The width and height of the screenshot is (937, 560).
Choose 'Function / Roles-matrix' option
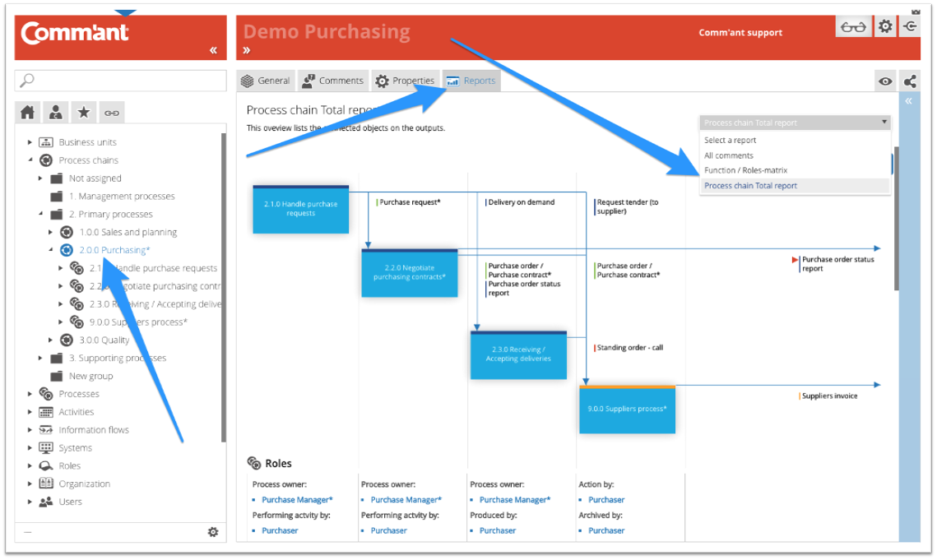795,170
